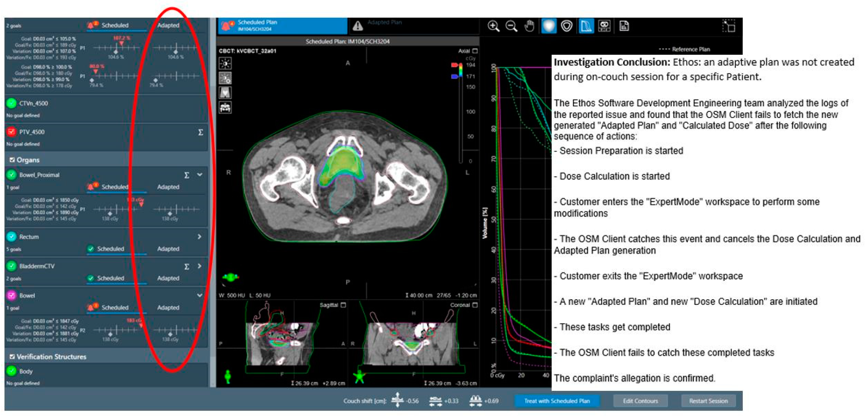
Task: Click the red upper dose colorbar handle
Action: click(454, 65)
